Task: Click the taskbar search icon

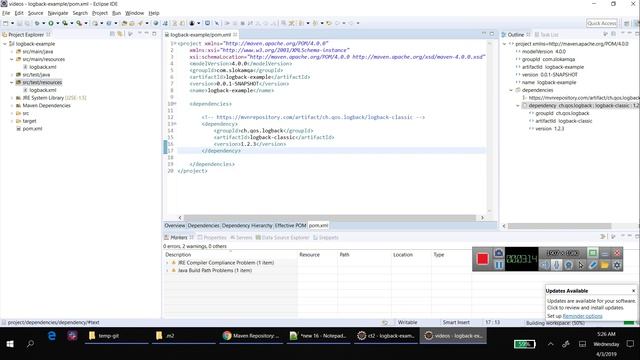Action: [x=30, y=344]
